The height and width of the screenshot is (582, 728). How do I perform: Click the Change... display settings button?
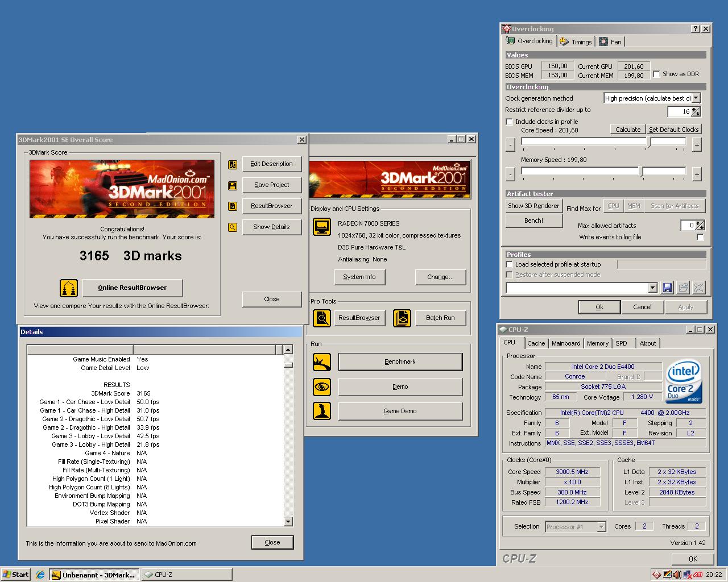point(441,277)
